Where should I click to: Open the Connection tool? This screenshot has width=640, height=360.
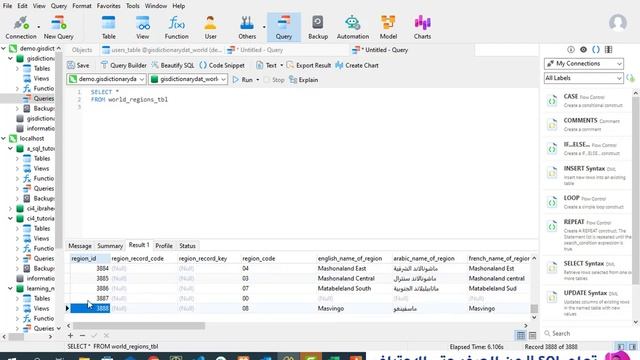pos(21,27)
